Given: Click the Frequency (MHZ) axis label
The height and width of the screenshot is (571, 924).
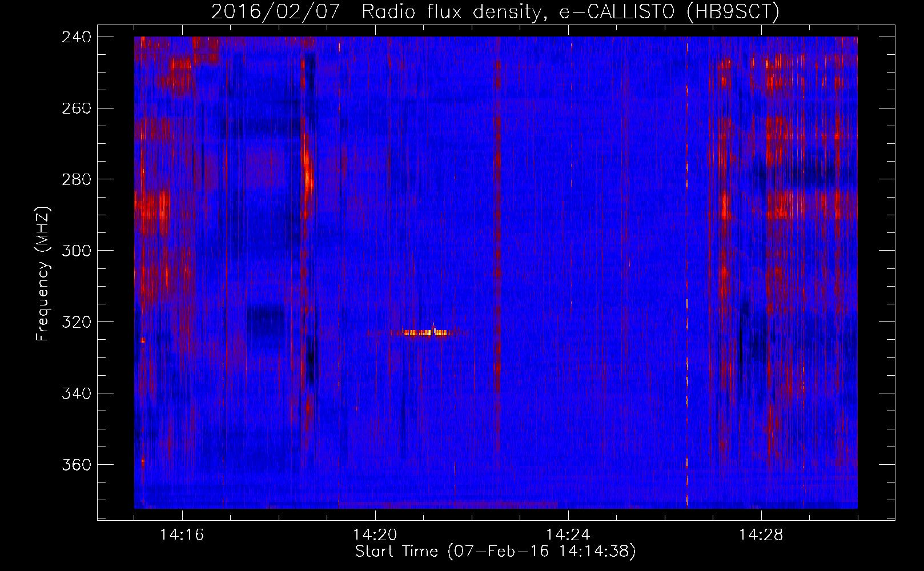Looking at the screenshot, I should pos(43,274).
